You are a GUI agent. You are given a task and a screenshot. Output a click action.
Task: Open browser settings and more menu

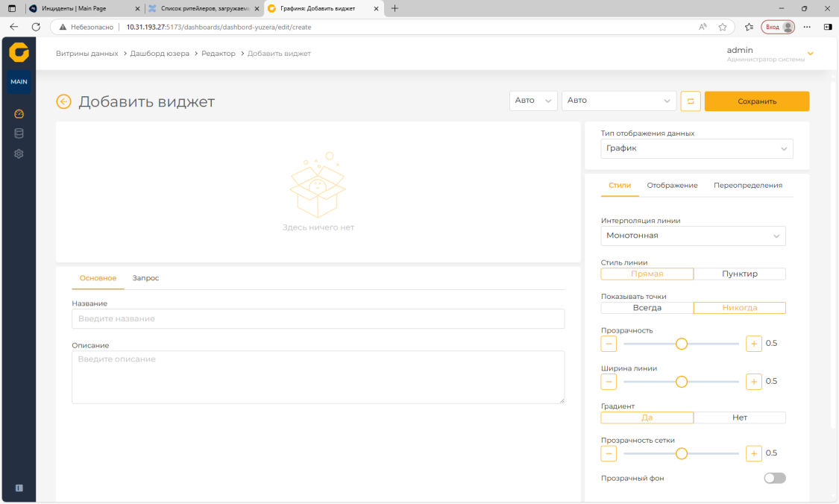tap(807, 27)
